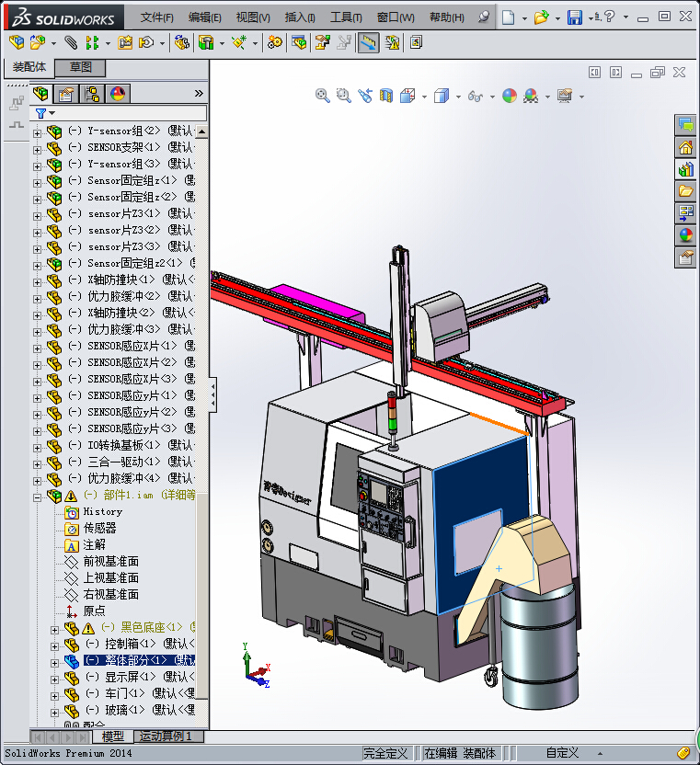Click the Mate paperclip icon
This screenshot has width=700, height=765.
[71, 43]
